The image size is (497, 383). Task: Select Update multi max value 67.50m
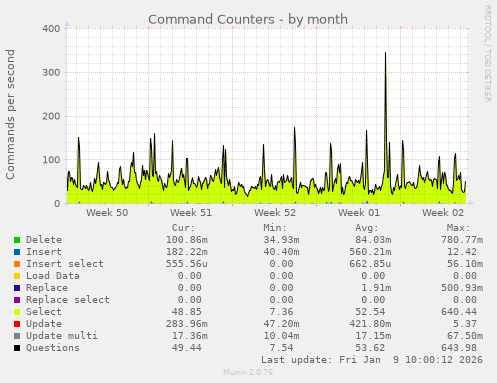tap(465, 336)
